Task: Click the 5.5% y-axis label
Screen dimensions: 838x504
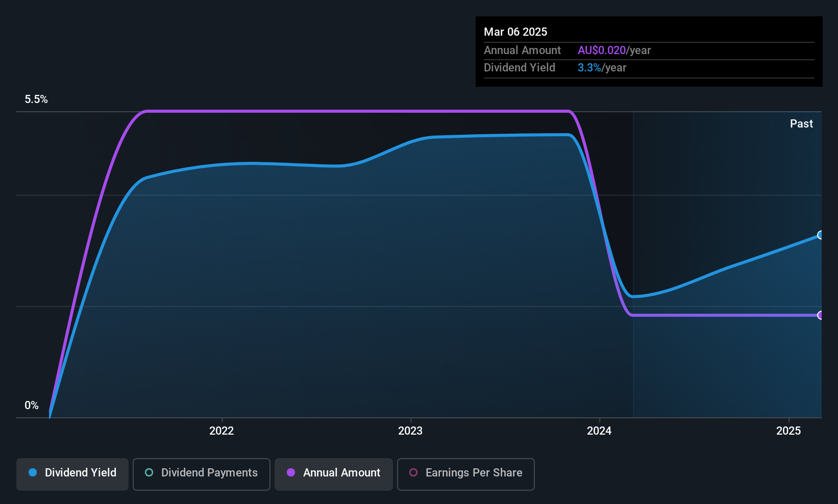Action: (36, 99)
